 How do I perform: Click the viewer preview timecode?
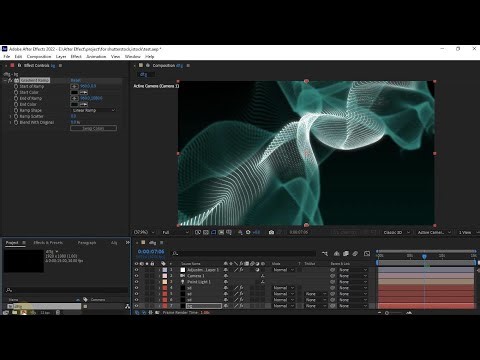(298, 232)
